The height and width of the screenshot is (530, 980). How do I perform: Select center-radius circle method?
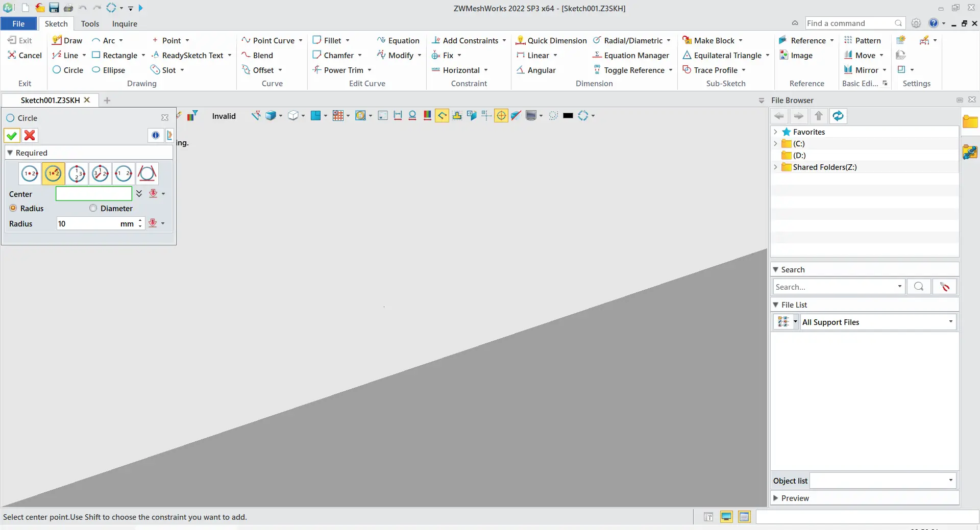coord(53,173)
